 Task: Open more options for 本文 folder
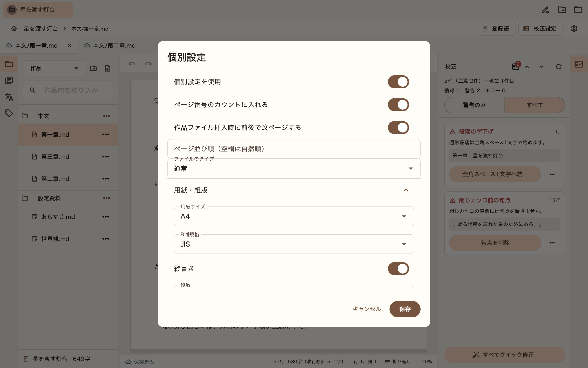[106, 116]
